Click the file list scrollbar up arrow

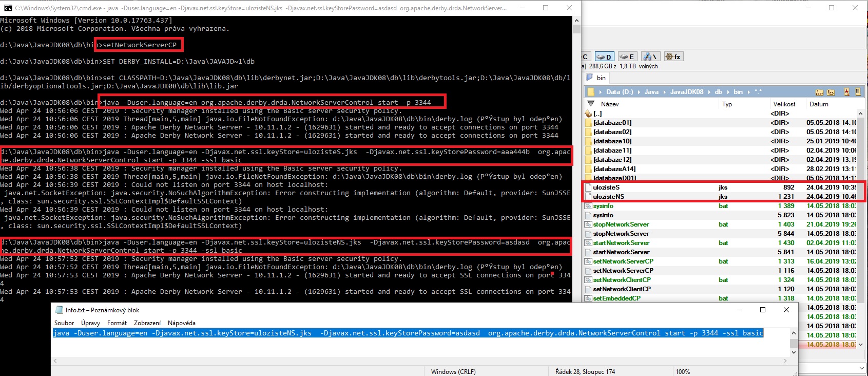(860, 114)
